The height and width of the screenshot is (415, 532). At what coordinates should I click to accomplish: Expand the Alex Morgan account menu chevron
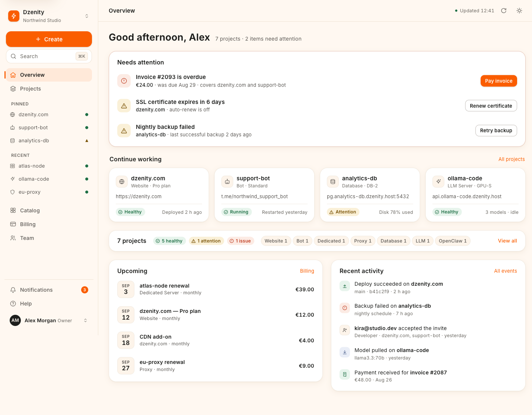[x=85, y=320]
